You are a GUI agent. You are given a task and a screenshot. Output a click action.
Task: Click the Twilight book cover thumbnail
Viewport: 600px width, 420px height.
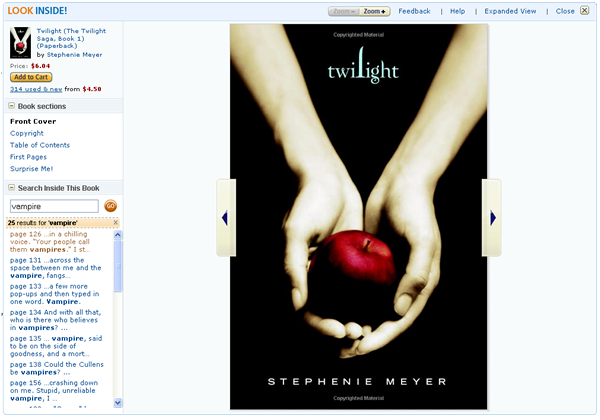click(20, 42)
